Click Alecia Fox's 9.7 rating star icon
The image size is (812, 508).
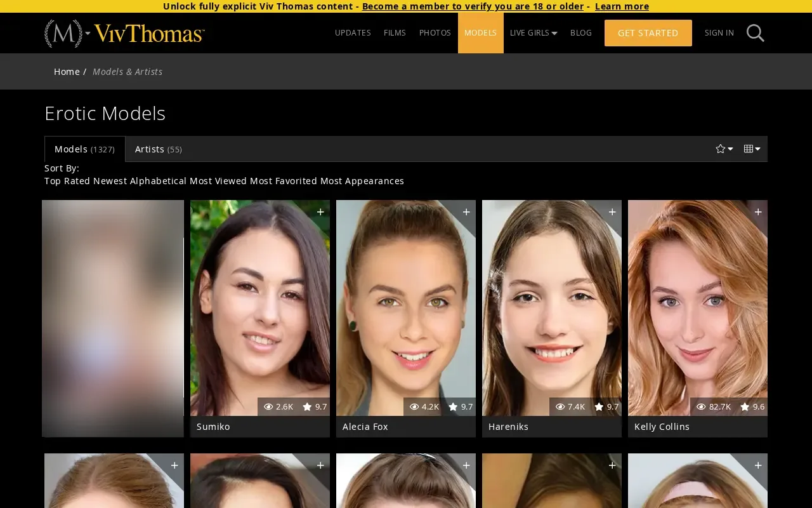coord(453,407)
